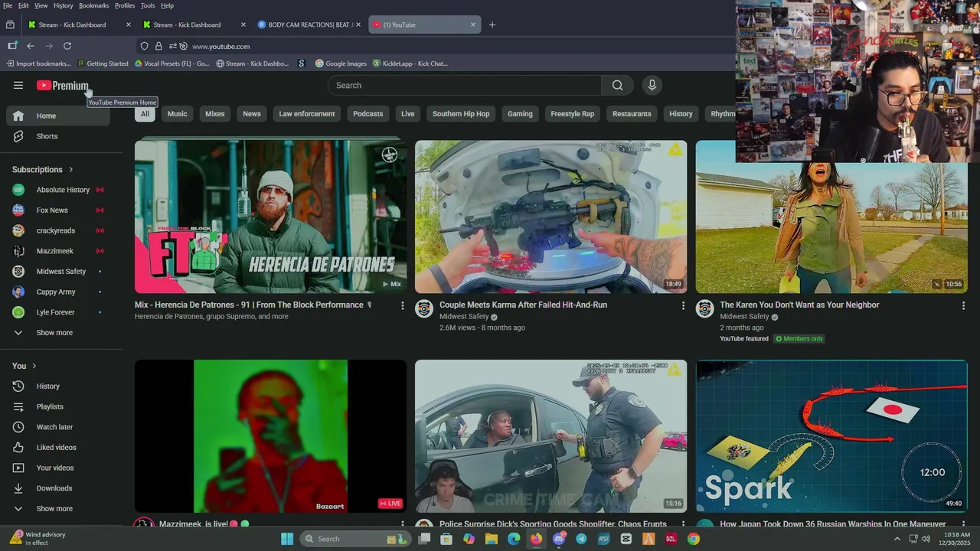This screenshot has width=980, height=551.
Task: Go to Home in the sidebar
Action: (58, 116)
